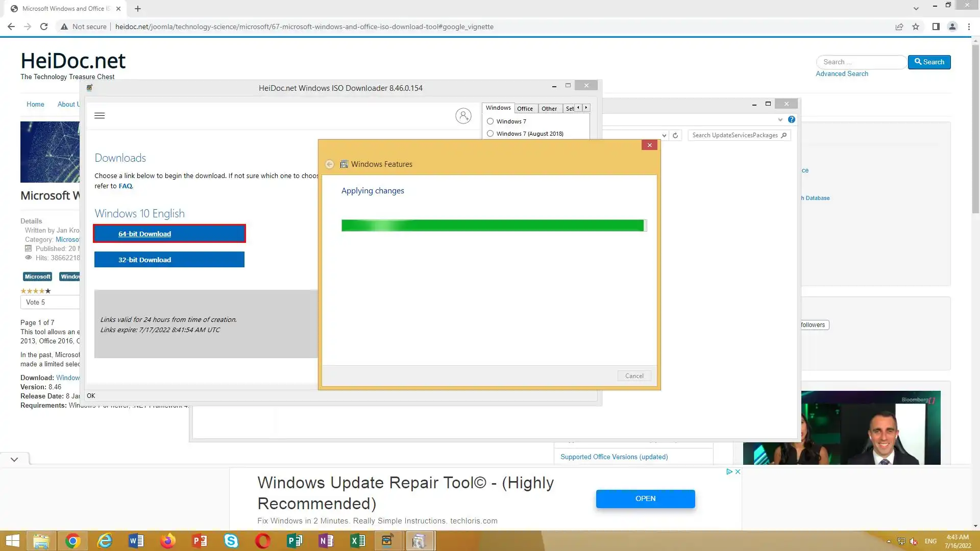Open the Other tab
The width and height of the screenshot is (980, 551).
(549, 108)
